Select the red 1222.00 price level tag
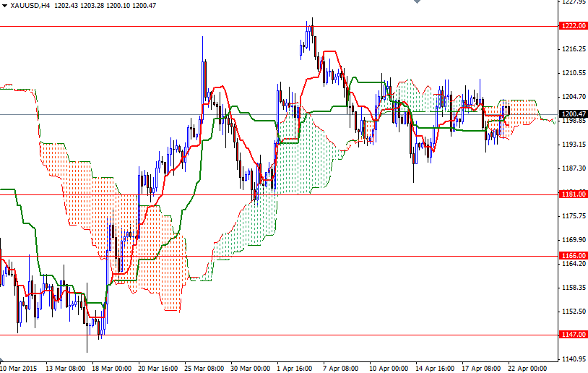The image size is (588, 373). point(573,26)
